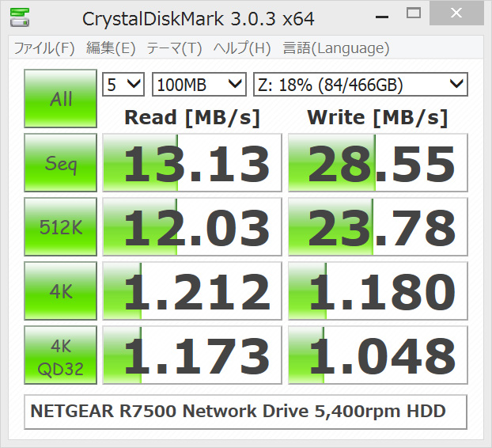Close the CrystalDiskMark window
The width and height of the screenshot is (492, 448).
[456, 13]
